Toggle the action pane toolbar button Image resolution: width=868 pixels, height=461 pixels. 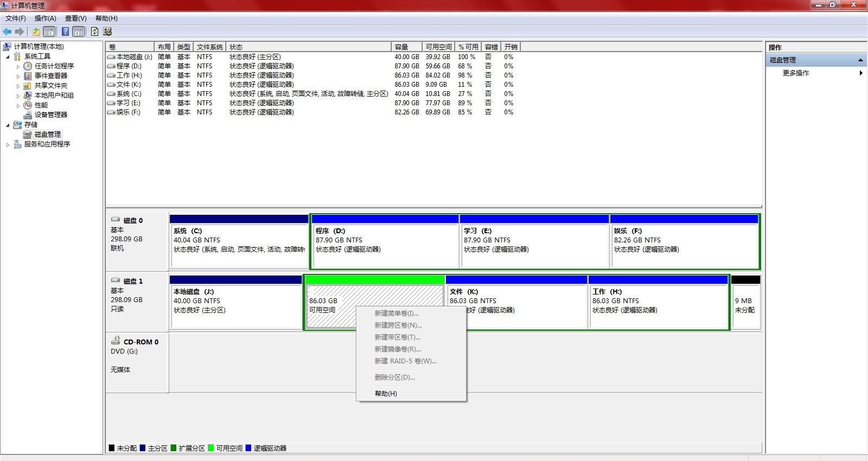tap(79, 31)
